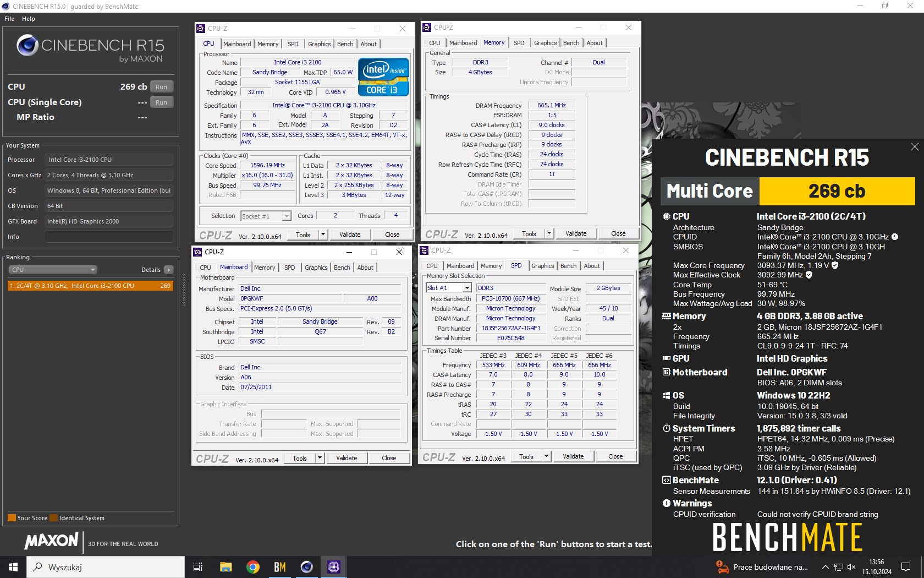Run the CPU Single Core benchmark

(161, 102)
